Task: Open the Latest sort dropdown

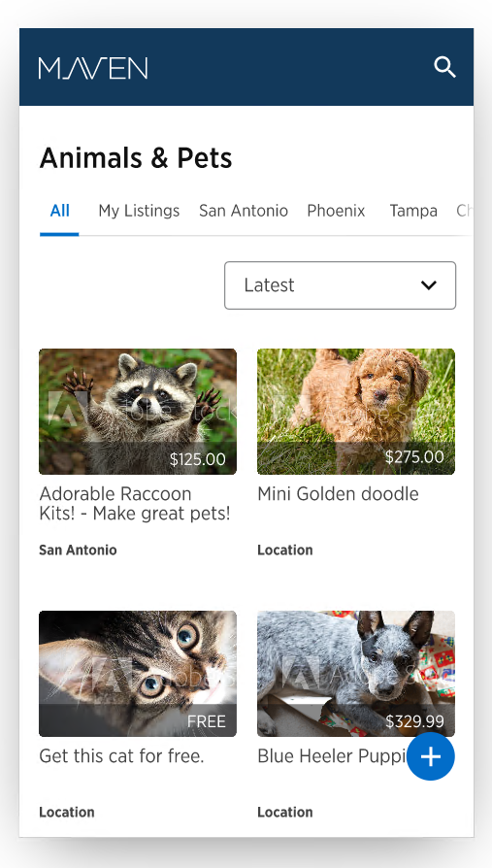Action: (340, 285)
